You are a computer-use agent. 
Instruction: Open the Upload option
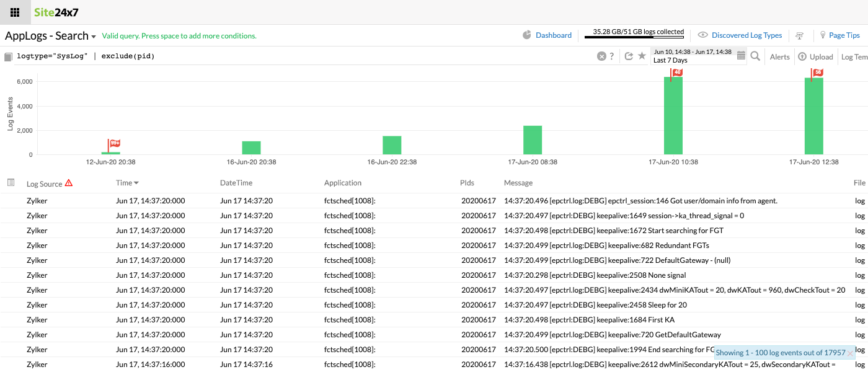815,56
